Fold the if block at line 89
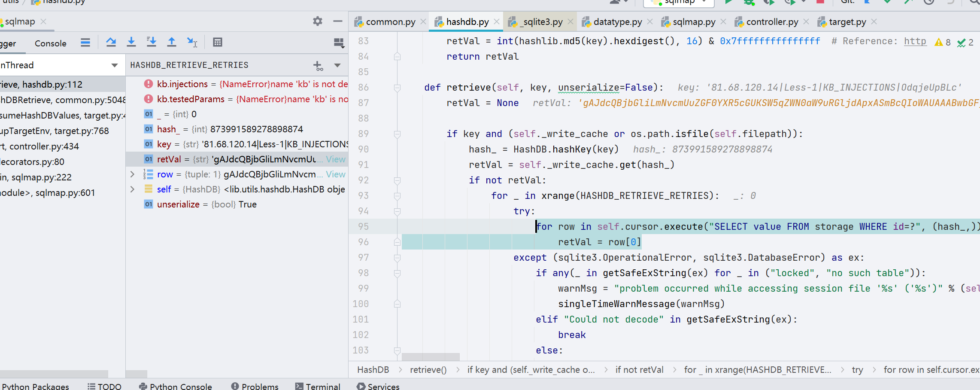This screenshot has width=980, height=390. (x=397, y=134)
